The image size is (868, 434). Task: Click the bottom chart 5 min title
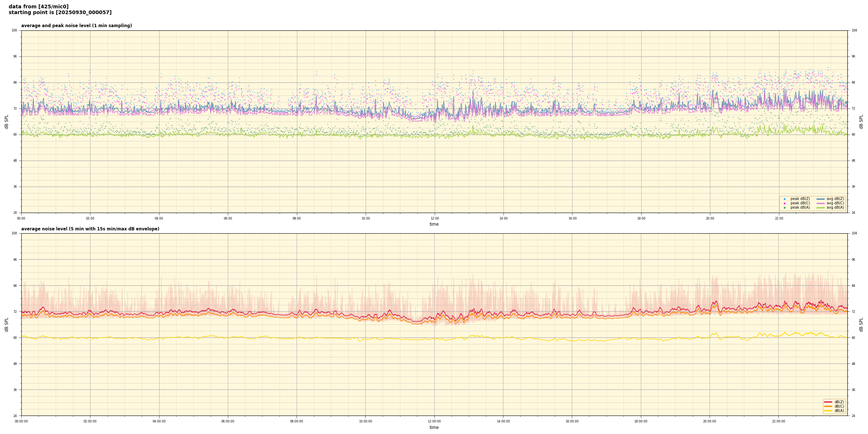click(x=90, y=229)
